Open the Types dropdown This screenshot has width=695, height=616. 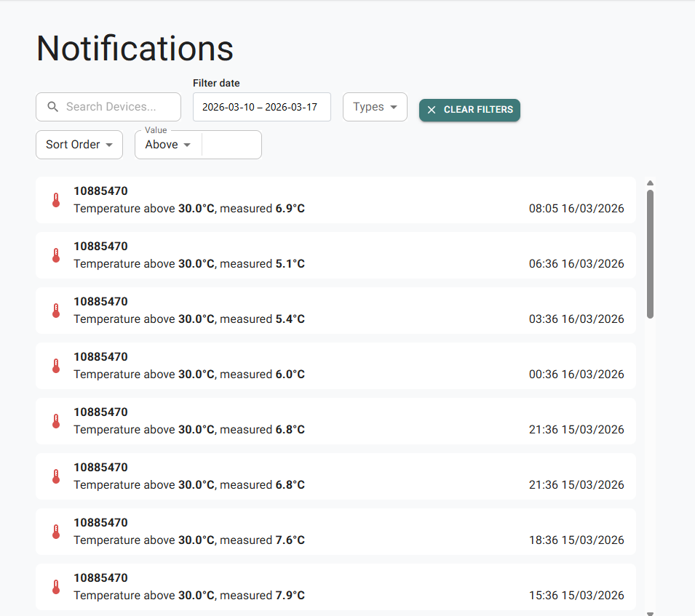point(375,107)
